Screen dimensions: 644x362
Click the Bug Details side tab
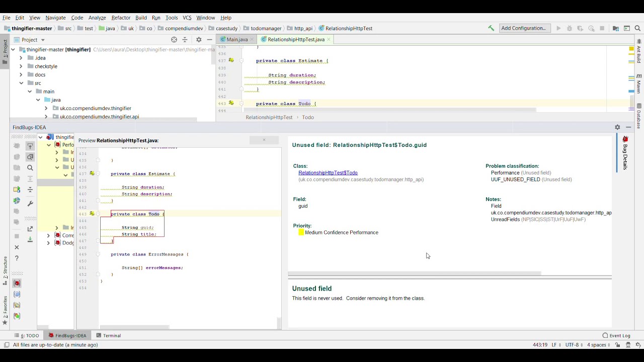pyautogui.click(x=625, y=153)
